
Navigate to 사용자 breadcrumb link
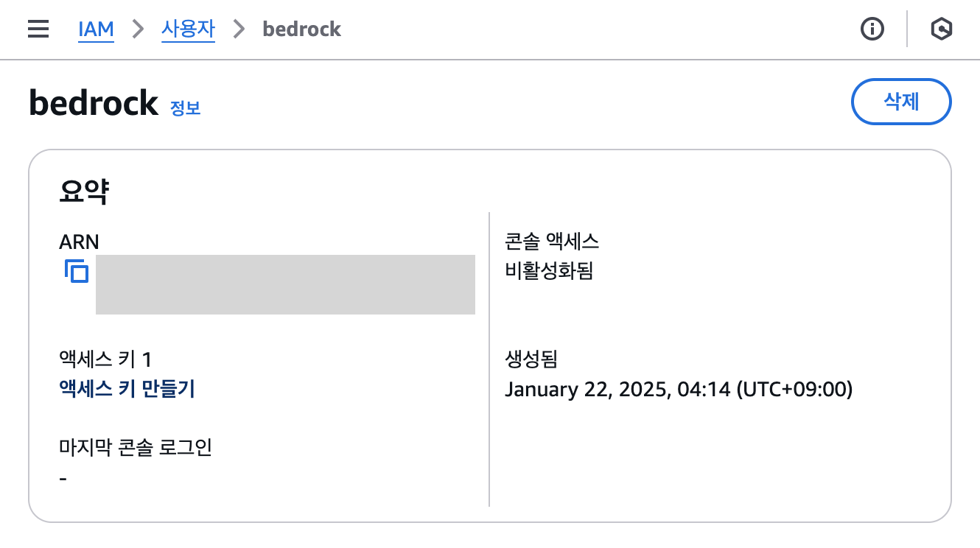point(188,29)
